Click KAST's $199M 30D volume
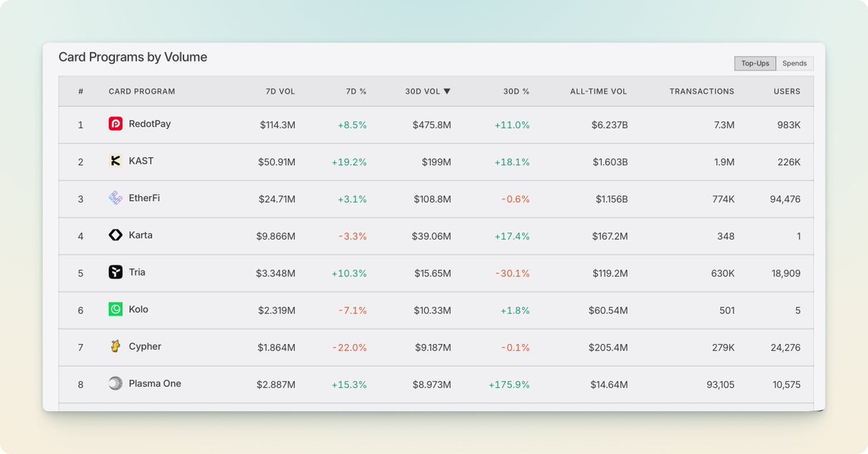Viewport: 868px width, 454px height. [x=437, y=162]
